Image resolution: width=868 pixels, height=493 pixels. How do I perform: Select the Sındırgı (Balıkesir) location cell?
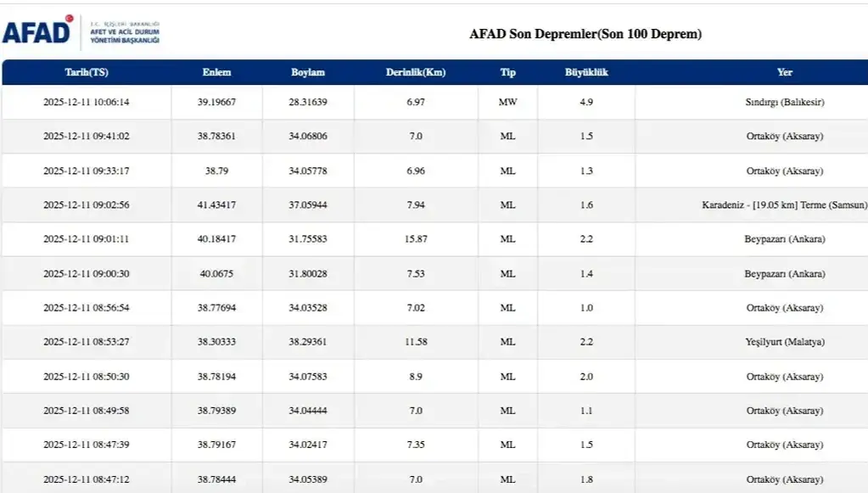coord(784,102)
